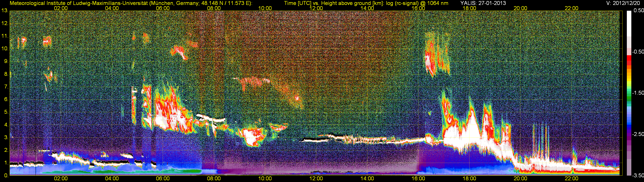The height and width of the screenshot is (182, 644).
Task: Click the height axis label 8
Action: [x=6, y=74]
